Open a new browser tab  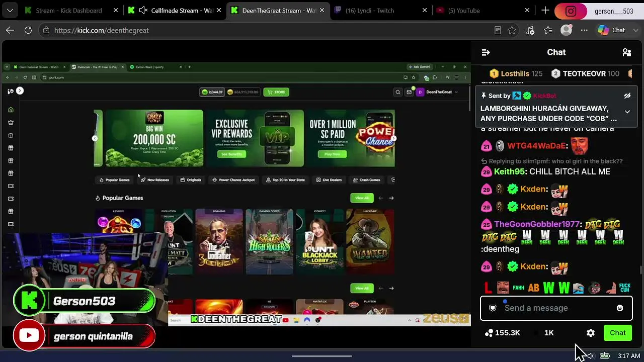pos(545,11)
